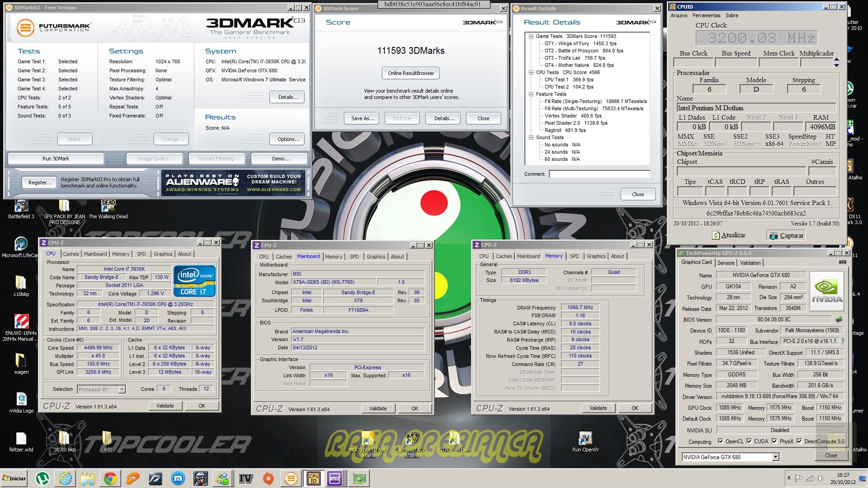Select the feltzer.wtd file on desktop
Image resolution: width=868 pixels, height=488 pixels.
coord(21,442)
